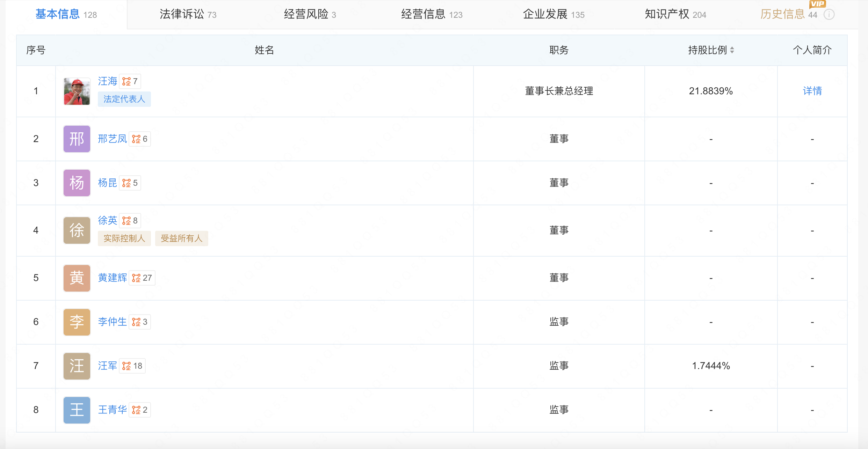Click the blue 王 avatar icon

(77, 410)
